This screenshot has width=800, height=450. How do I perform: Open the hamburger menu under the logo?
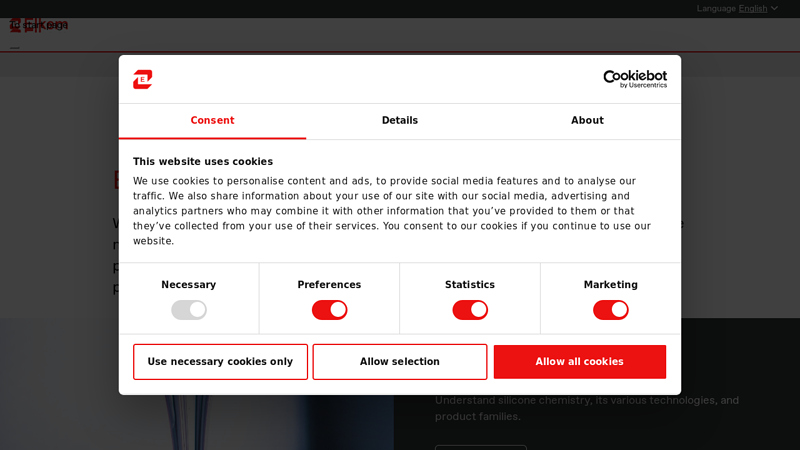pyautogui.click(x=15, y=47)
